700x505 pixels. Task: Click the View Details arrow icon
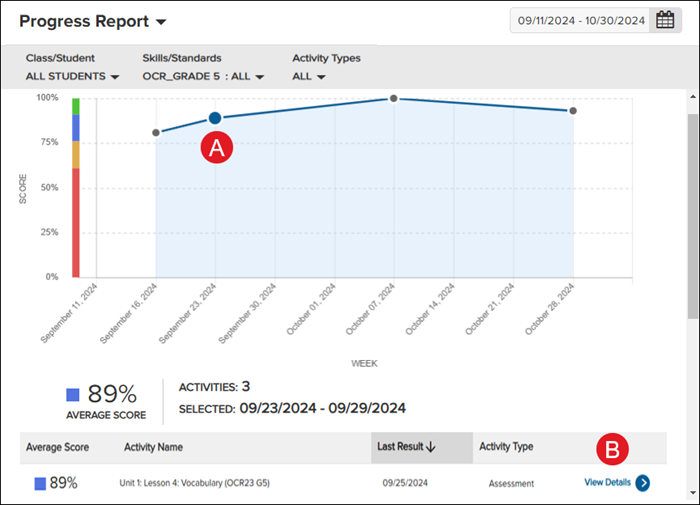coord(642,483)
